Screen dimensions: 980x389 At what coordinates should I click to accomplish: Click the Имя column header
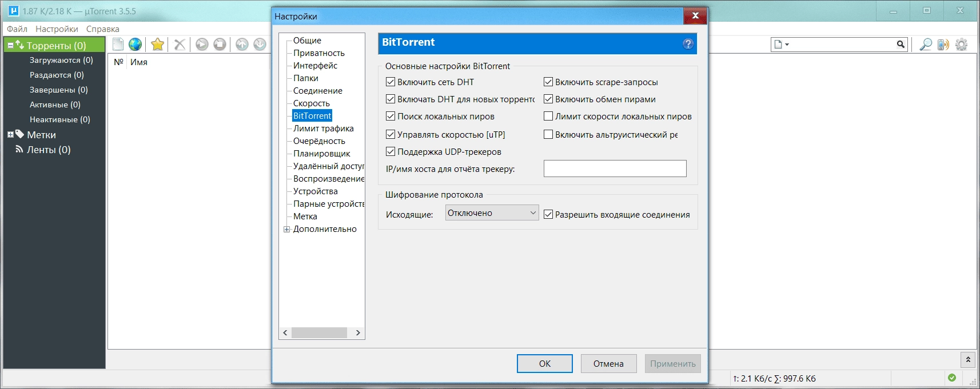pyautogui.click(x=139, y=62)
